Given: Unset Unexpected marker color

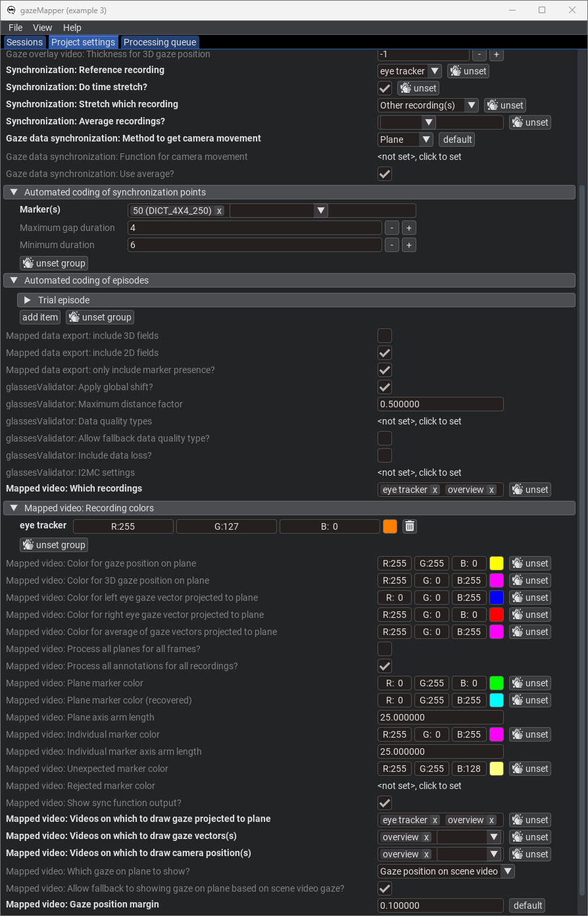Looking at the screenshot, I should coord(529,769).
